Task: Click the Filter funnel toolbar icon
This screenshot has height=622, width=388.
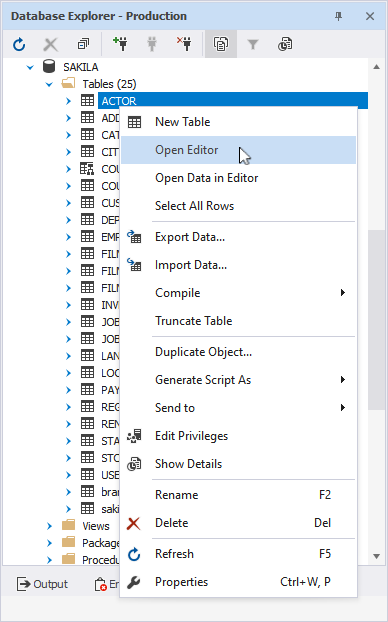Action: (x=253, y=44)
